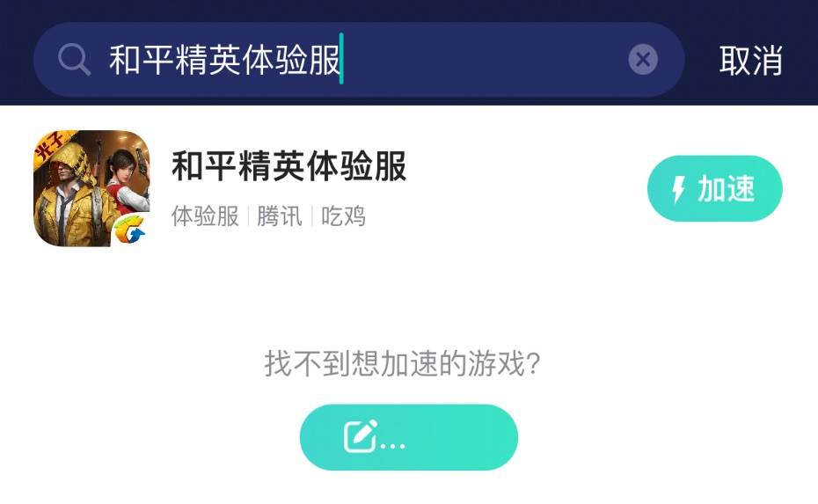Tap the 腾讯 tag under the game title
Screen dimensions: 818x504
(x=280, y=216)
